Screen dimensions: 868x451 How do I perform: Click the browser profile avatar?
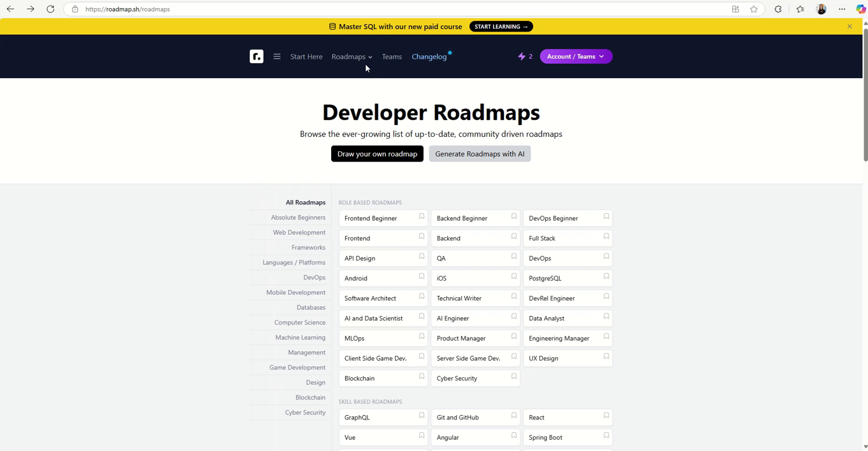[x=821, y=9]
